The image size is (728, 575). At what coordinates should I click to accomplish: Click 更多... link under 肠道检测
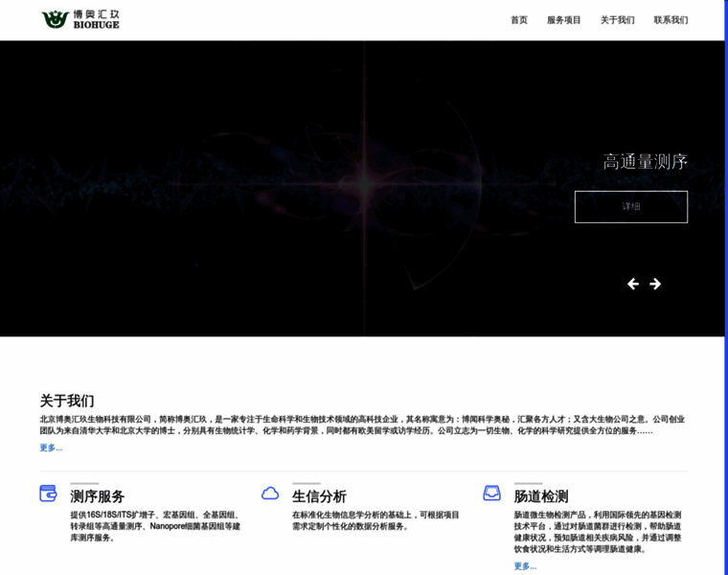(525, 566)
